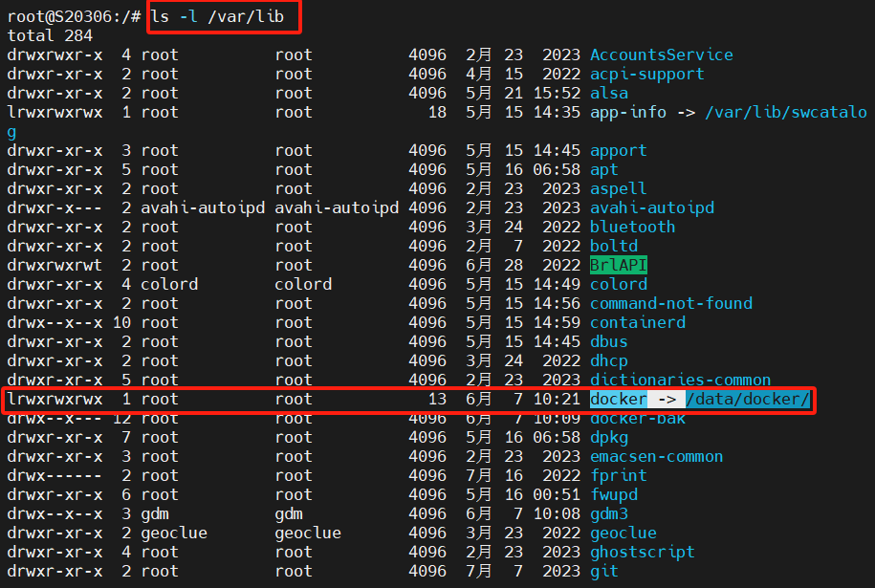Select the apport directory name

pyautogui.click(x=618, y=150)
